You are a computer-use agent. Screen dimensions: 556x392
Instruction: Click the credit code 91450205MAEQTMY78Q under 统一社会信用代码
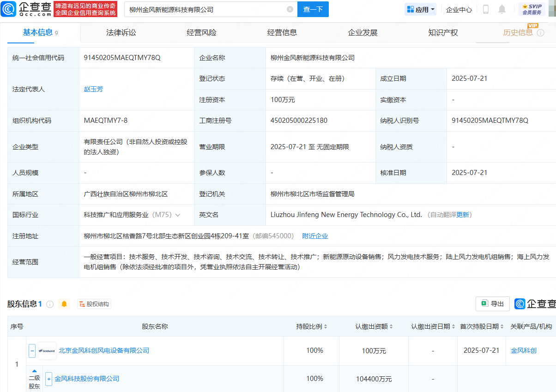click(122, 58)
